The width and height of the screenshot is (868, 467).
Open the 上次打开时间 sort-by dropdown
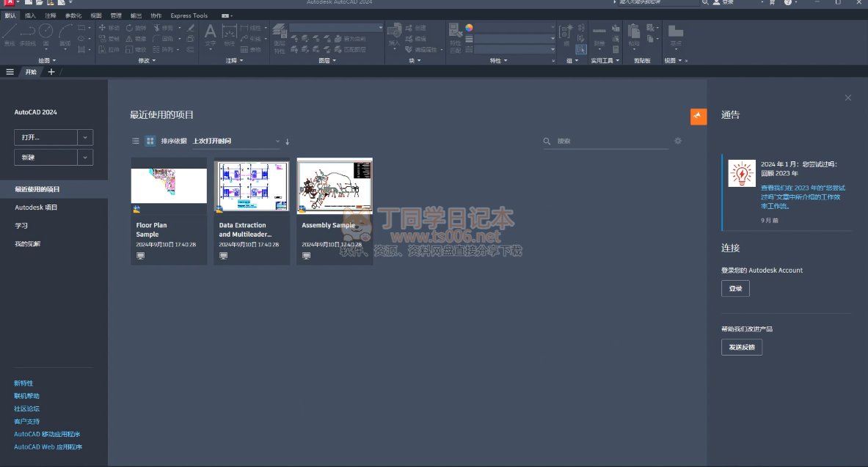[236, 141]
